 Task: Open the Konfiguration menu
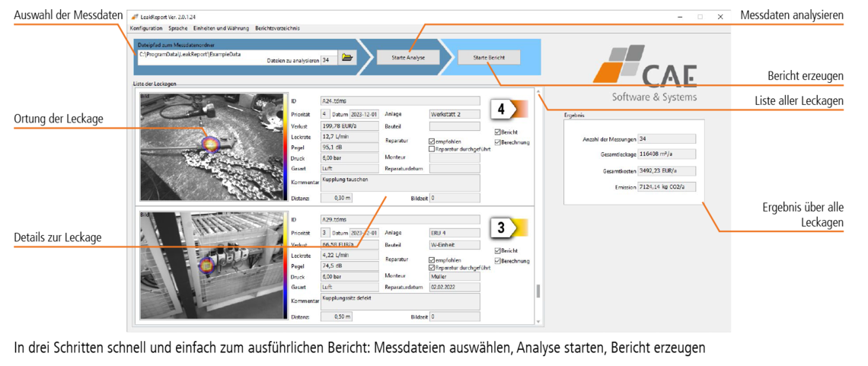coord(146,28)
